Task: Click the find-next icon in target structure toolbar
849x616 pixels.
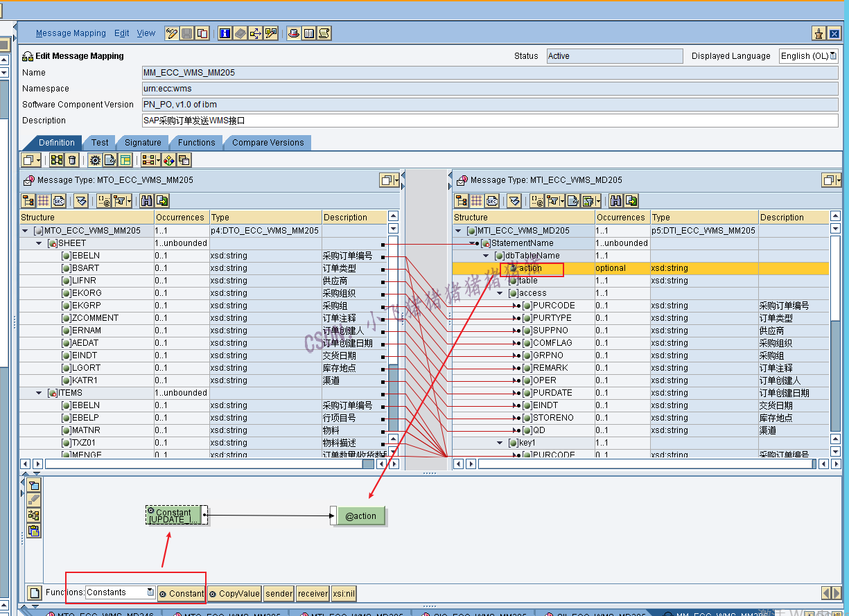Action: pyautogui.click(x=631, y=201)
